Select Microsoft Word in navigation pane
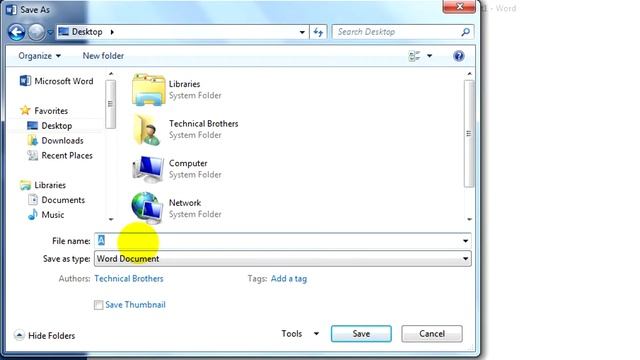Screen dimensions: 640x360 [57, 81]
